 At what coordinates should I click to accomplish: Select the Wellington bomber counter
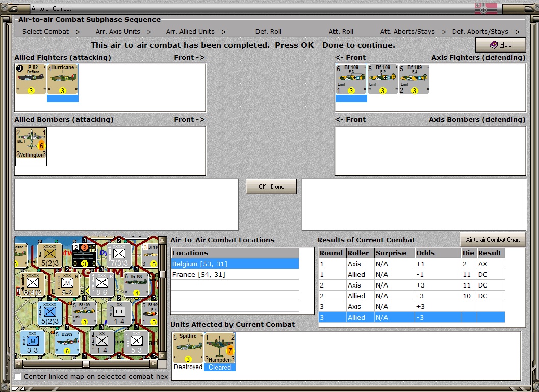[x=31, y=143]
